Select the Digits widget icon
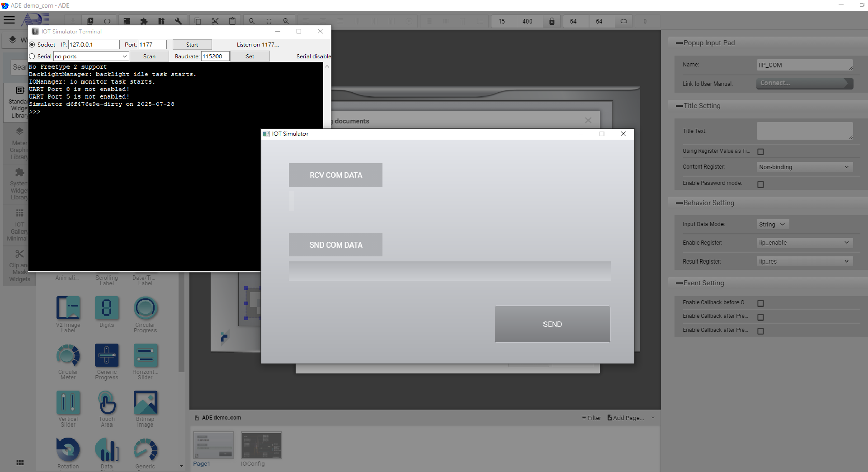This screenshot has width=868, height=472. [x=107, y=308]
